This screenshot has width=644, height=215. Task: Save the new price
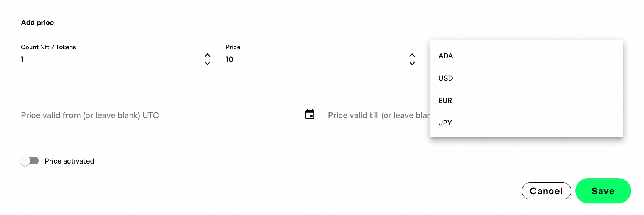point(603,191)
